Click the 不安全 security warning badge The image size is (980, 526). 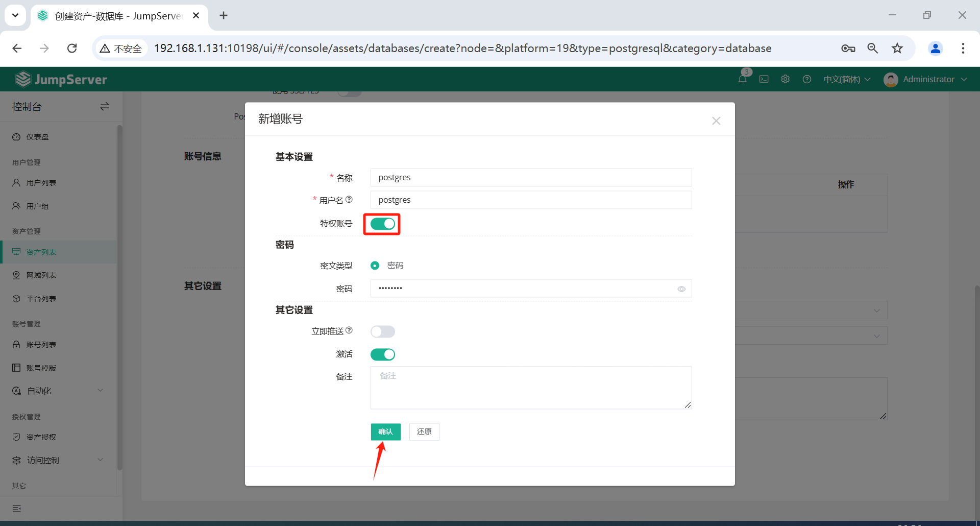click(x=121, y=49)
